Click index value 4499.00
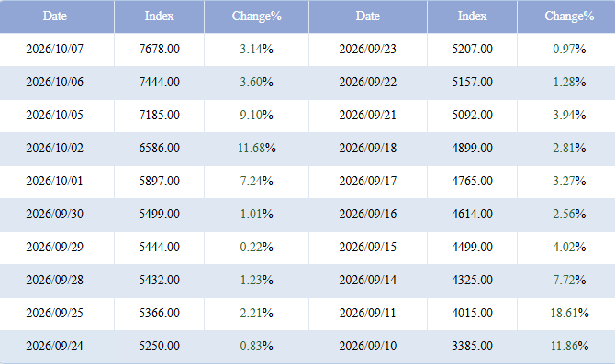The height and width of the screenshot is (364, 615). 472,247
